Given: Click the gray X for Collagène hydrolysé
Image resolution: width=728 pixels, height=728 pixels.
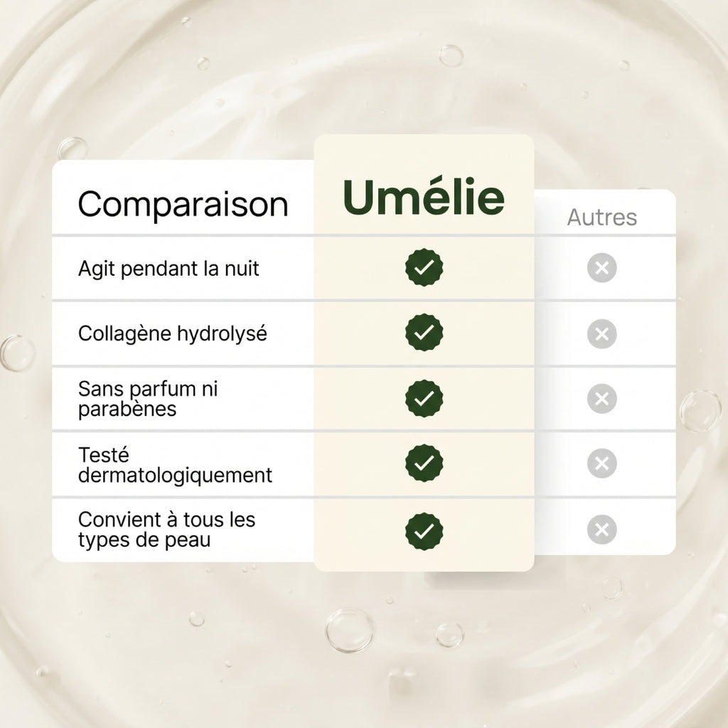Looking at the screenshot, I should tap(601, 334).
